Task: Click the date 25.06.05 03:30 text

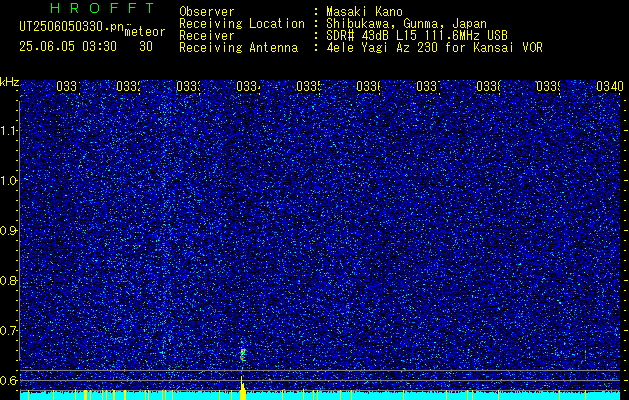Action: [x=68, y=47]
